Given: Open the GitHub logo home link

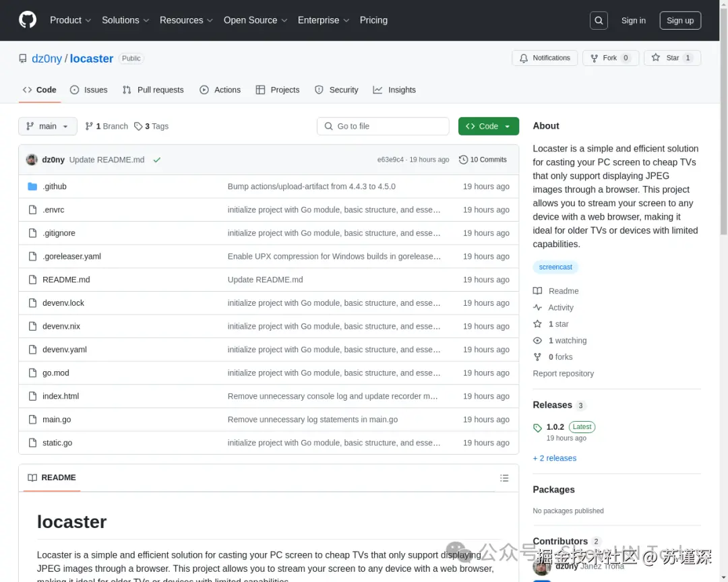Looking at the screenshot, I should coord(28,20).
